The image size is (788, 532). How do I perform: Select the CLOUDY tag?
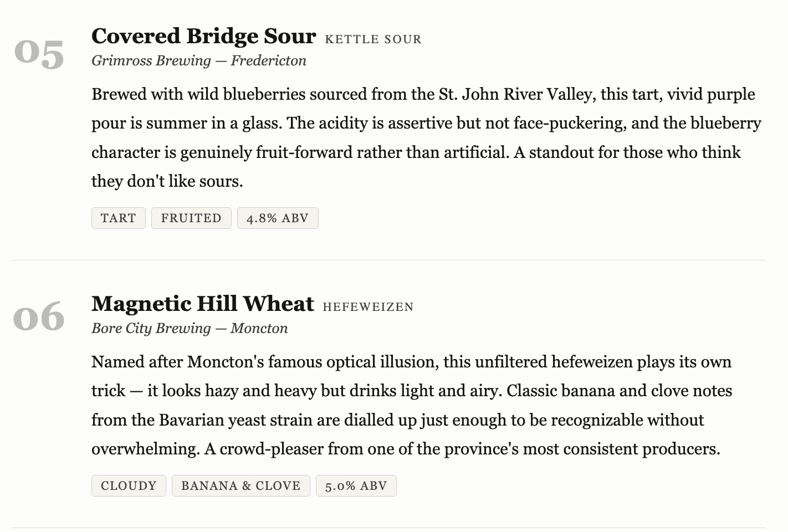129,486
